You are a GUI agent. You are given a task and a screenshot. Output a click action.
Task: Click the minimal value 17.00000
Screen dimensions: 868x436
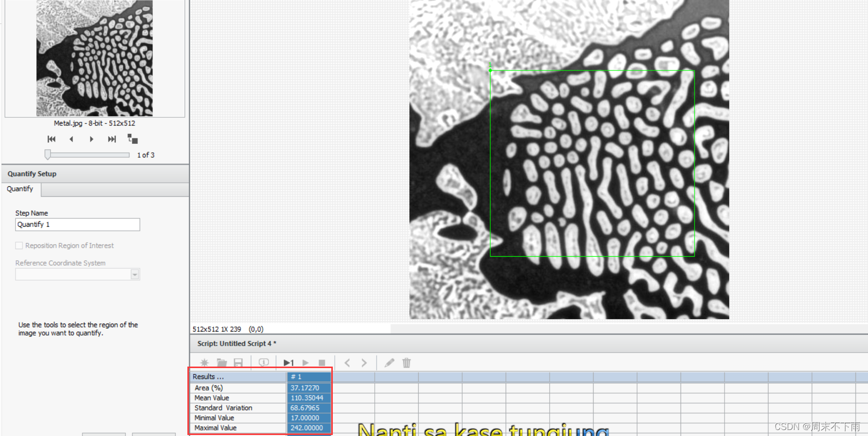[x=309, y=418]
